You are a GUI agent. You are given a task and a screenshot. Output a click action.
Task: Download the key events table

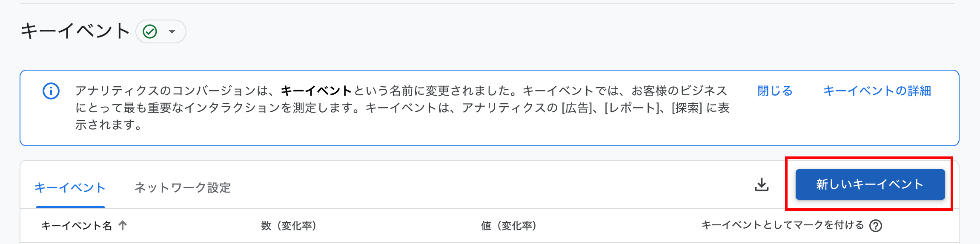tap(762, 184)
